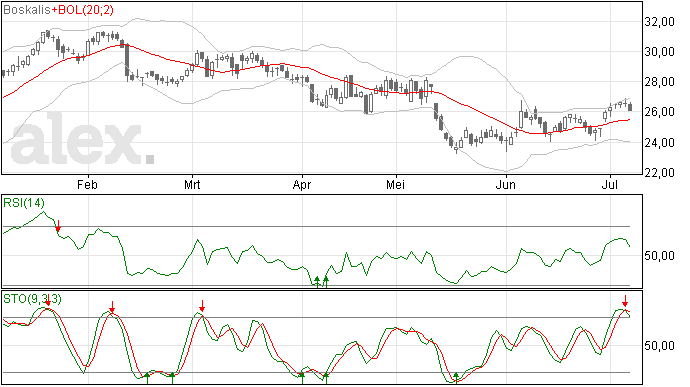690x387 pixels.
Task: Click the 22,00 price axis label
Action: pos(659,173)
